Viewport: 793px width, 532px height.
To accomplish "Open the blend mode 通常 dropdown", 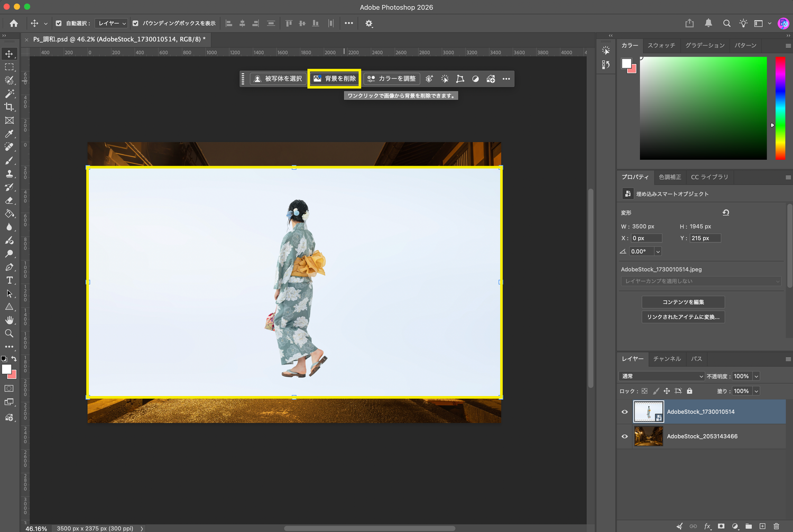I will pyautogui.click(x=662, y=377).
